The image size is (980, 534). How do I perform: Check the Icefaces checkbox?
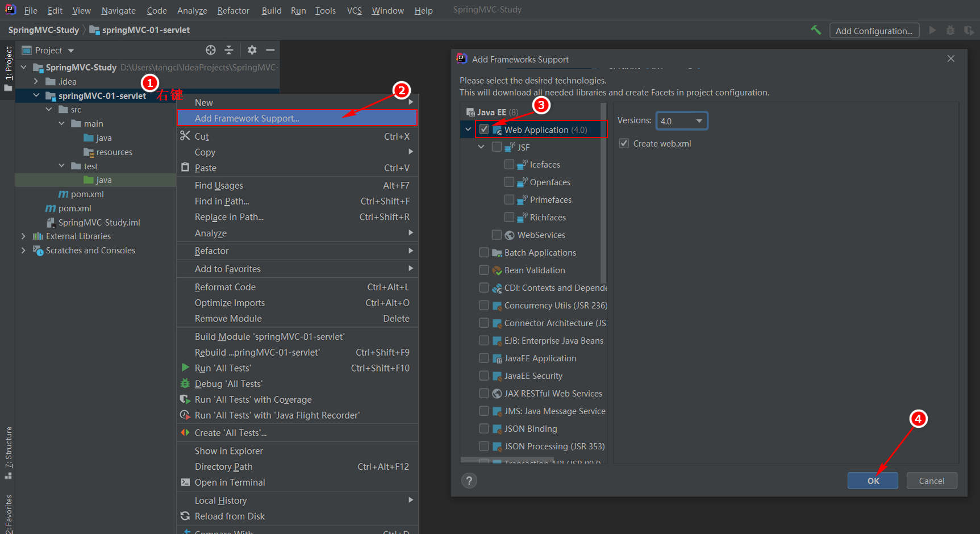pyautogui.click(x=509, y=165)
